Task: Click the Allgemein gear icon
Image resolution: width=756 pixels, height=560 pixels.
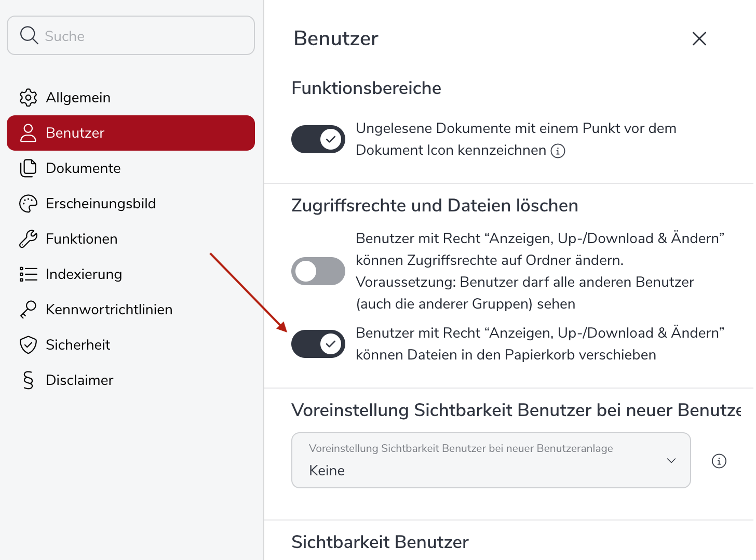Action: (28, 98)
